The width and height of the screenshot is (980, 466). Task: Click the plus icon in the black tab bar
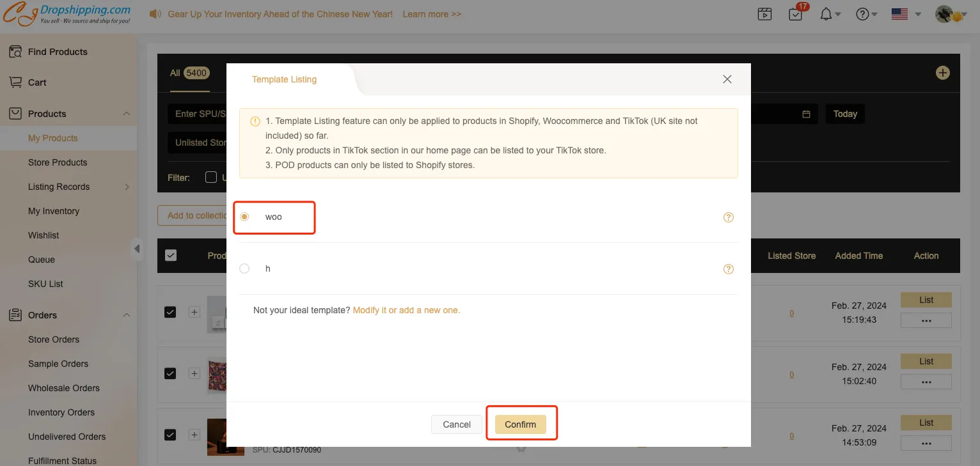tap(942, 73)
